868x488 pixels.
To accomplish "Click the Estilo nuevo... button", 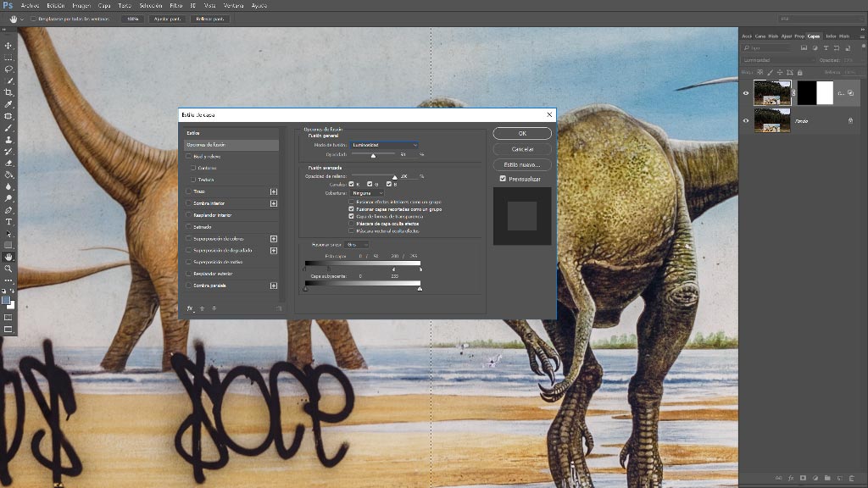I will coord(522,165).
